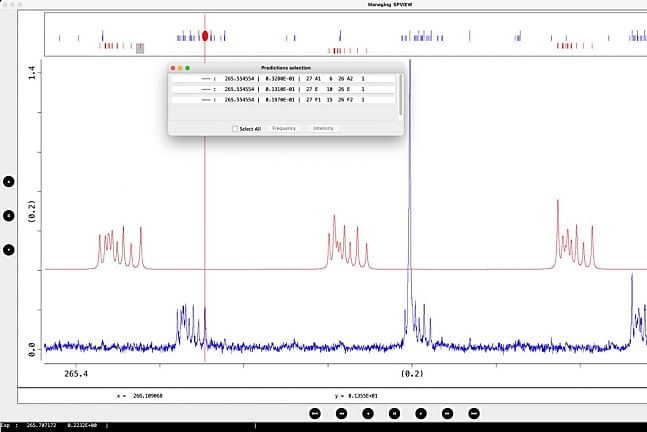Click the 0.0 y-axis label
This screenshot has width=647, height=432.
point(32,349)
